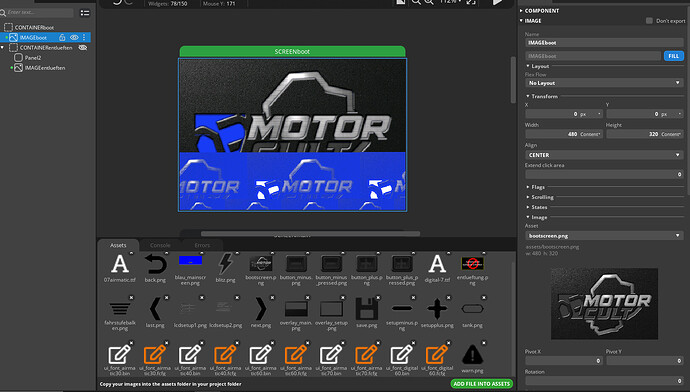690x392 pixels.
Task: Collapse the IMAGE inspector section
Action: pos(521,21)
